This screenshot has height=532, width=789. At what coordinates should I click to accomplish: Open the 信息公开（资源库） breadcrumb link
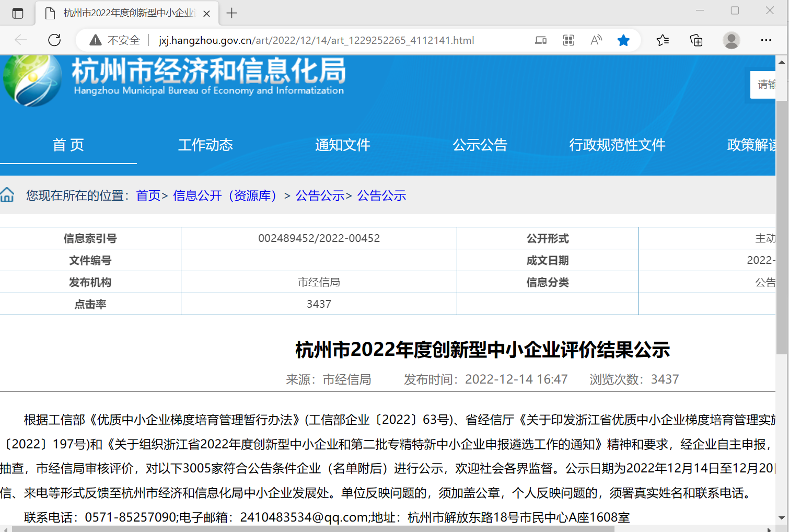coord(224,195)
